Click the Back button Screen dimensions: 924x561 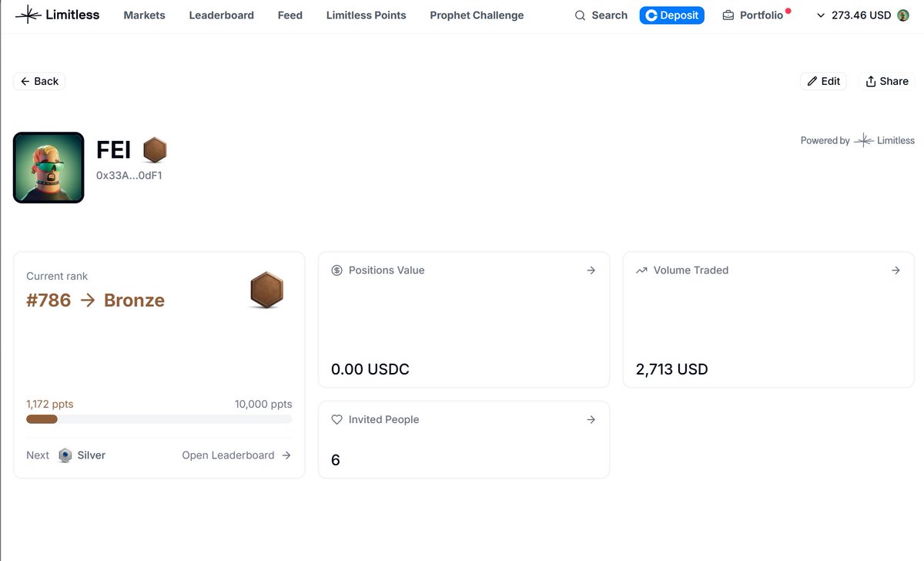tap(39, 82)
